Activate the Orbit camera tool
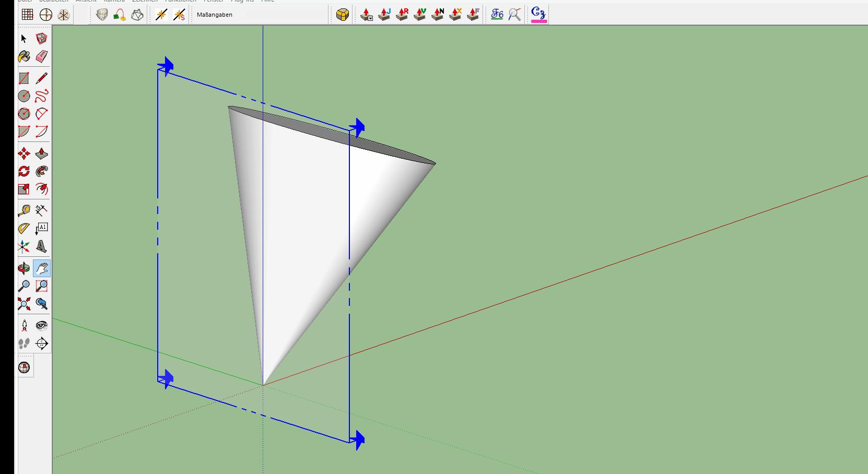Screen dimensions: 868x474 (24, 268)
